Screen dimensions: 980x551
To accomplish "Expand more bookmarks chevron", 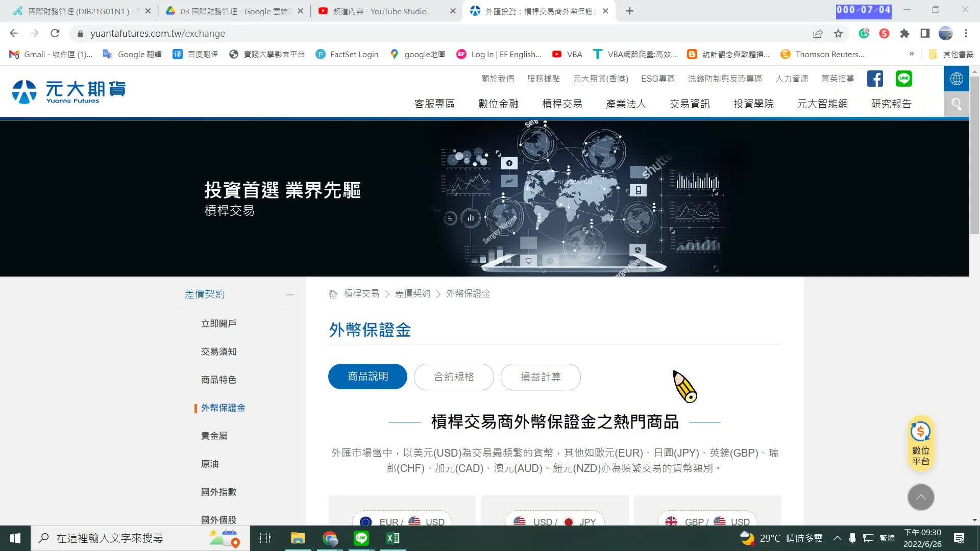I will pyautogui.click(x=912, y=54).
